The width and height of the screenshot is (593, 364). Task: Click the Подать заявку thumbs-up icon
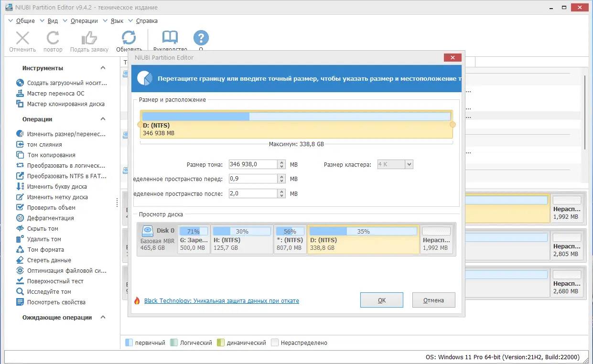coord(89,38)
